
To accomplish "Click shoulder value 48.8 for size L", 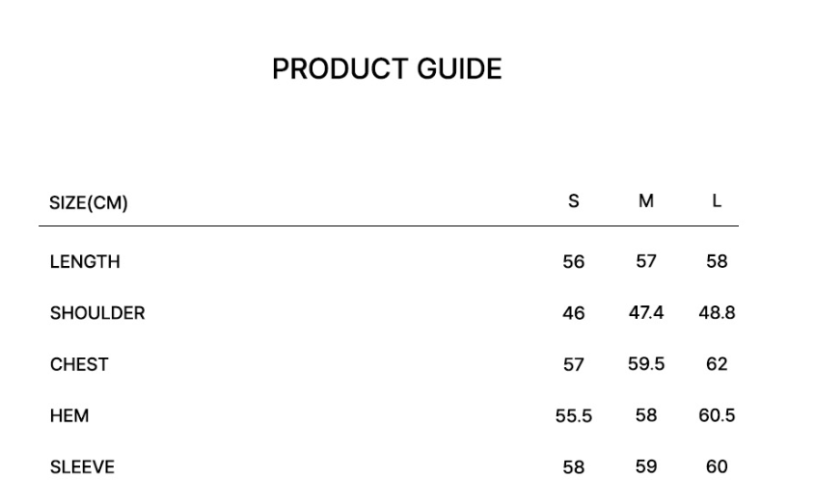I will pyautogui.click(x=717, y=313).
